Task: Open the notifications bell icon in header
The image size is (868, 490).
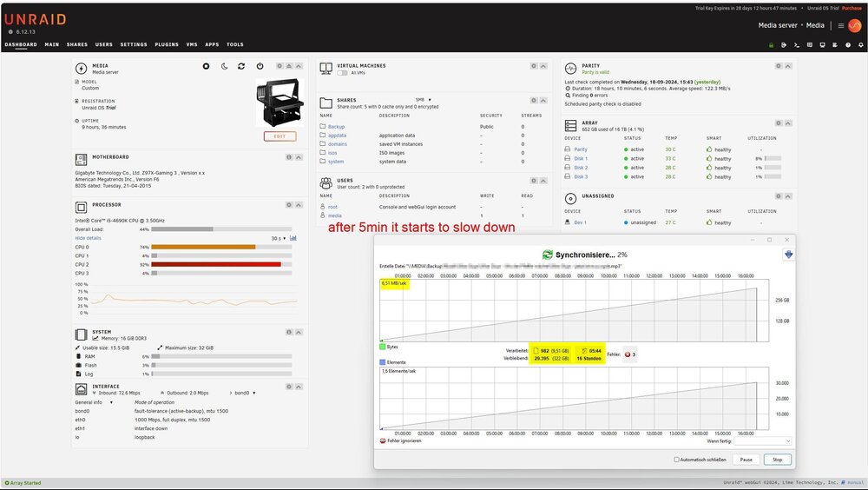Action: point(860,45)
